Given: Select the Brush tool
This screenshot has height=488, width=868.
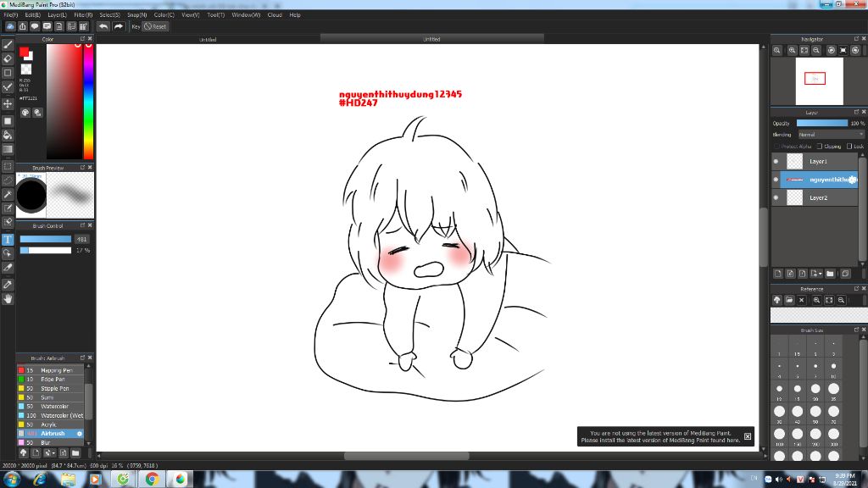Looking at the screenshot, I should (x=8, y=45).
